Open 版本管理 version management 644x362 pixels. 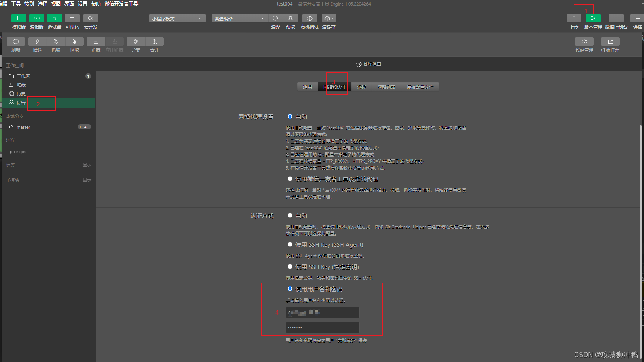coord(593,18)
